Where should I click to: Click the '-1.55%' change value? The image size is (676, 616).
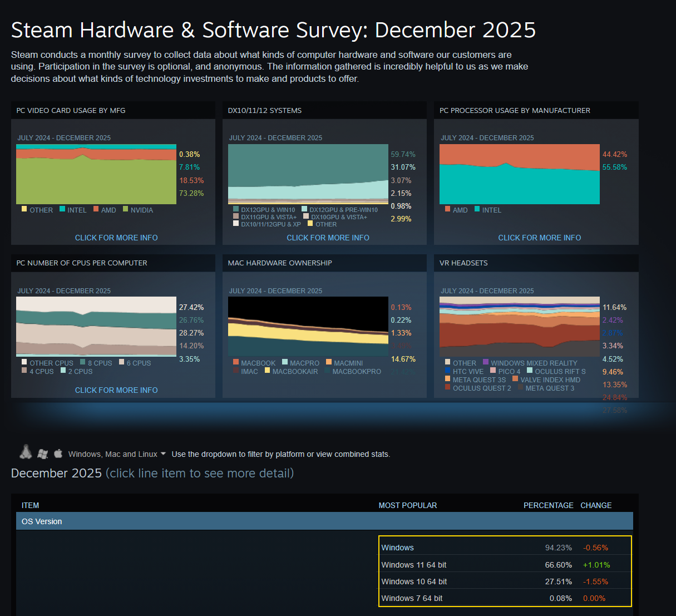tap(595, 581)
